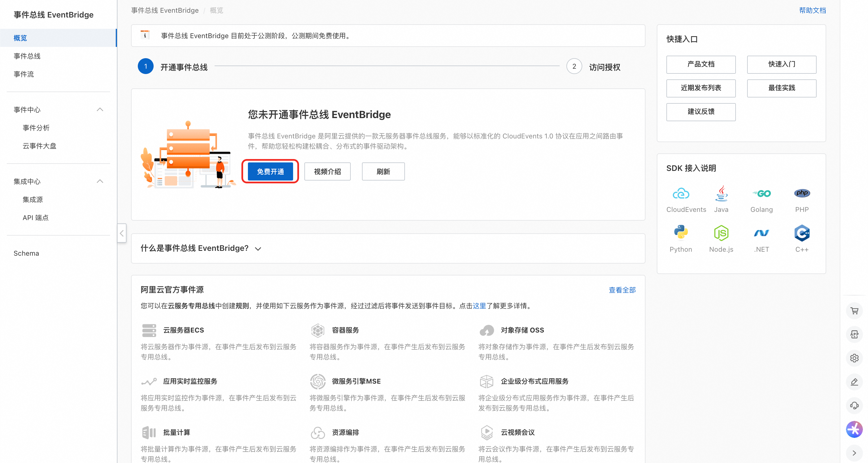Click the SDK 接入说明 heading
This screenshot has height=463, width=868.
pos(691,168)
